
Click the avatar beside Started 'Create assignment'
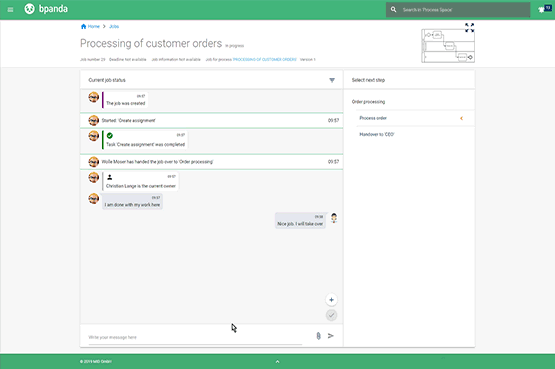click(x=93, y=121)
